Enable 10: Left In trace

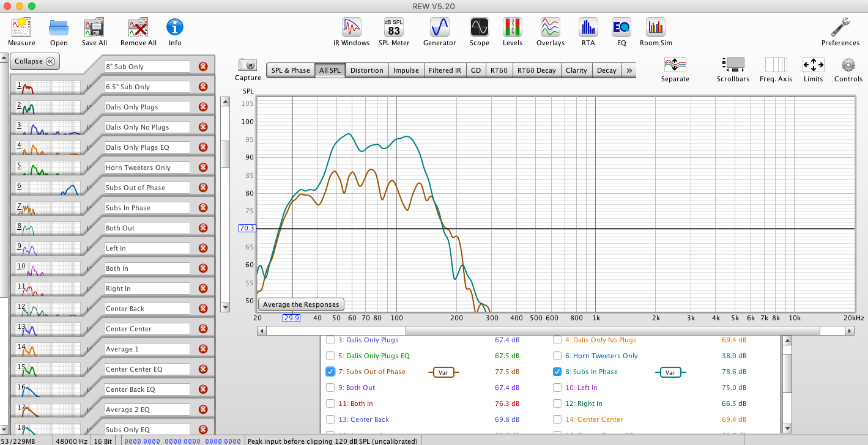tap(557, 388)
